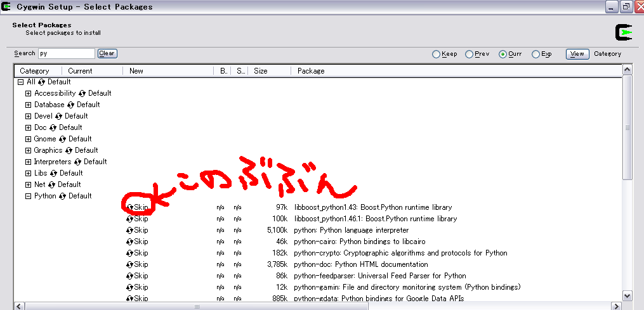Viewport: 644px width, 310px height.
Task: Expand the Accessibility category
Action: tap(29, 94)
